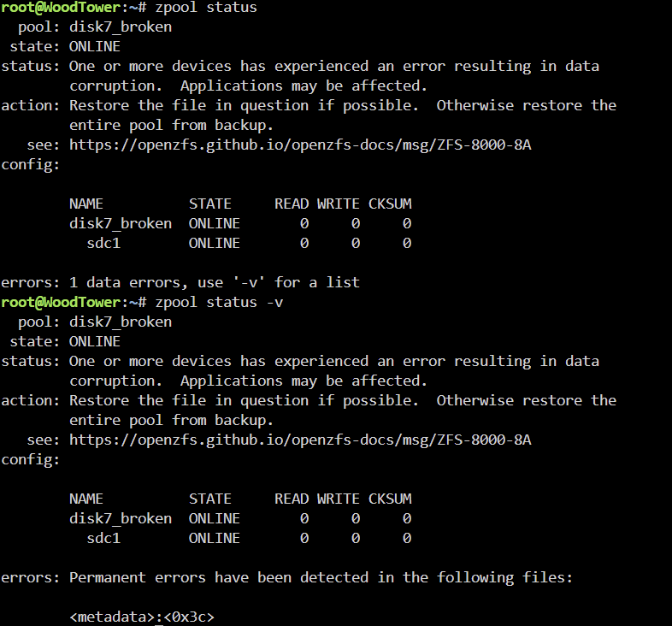Click the WRITE header in first table
The width and height of the screenshot is (672, 626).
[x=339, y=204]
